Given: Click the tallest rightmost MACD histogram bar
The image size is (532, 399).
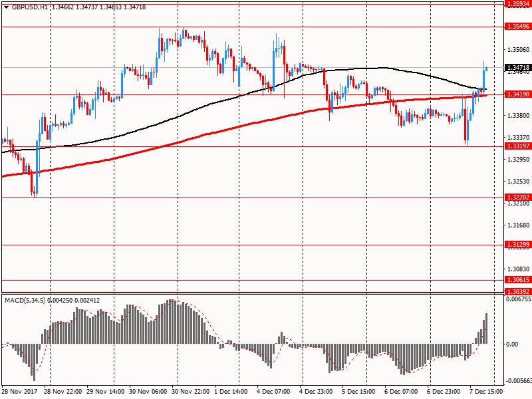Looking at the screenshot, I should click(x=487, y=329).
